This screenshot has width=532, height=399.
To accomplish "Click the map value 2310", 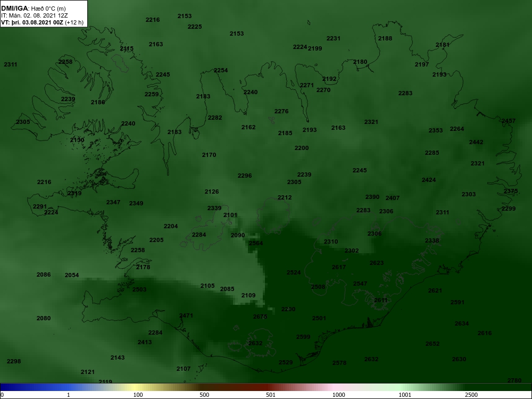I will point(331,242).
